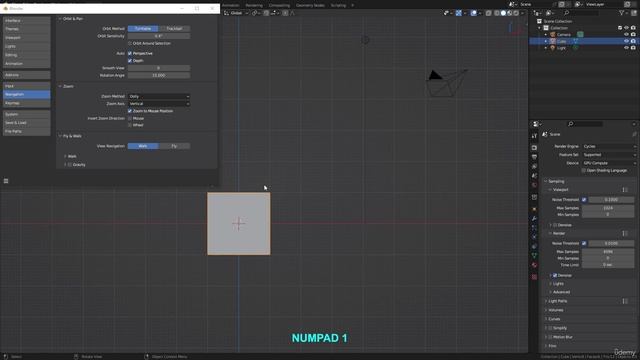
Task: Toggle viewport gizmo display icon
Action: point(459,13)
